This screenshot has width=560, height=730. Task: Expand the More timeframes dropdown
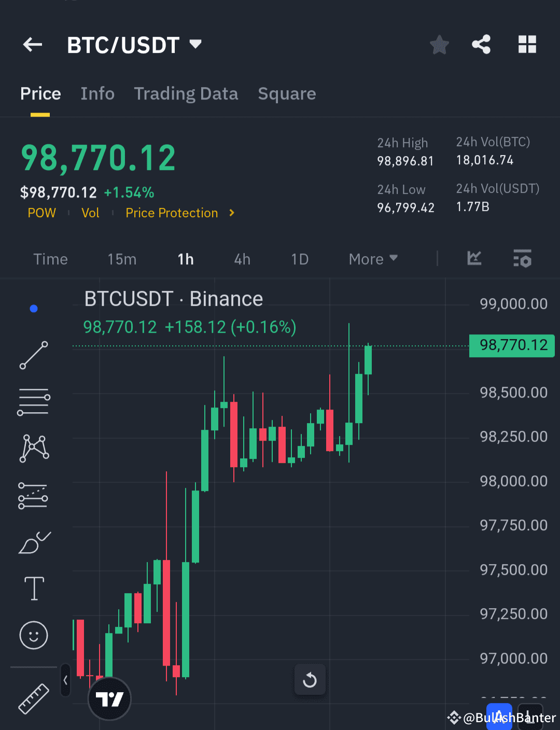click(372, 259)
